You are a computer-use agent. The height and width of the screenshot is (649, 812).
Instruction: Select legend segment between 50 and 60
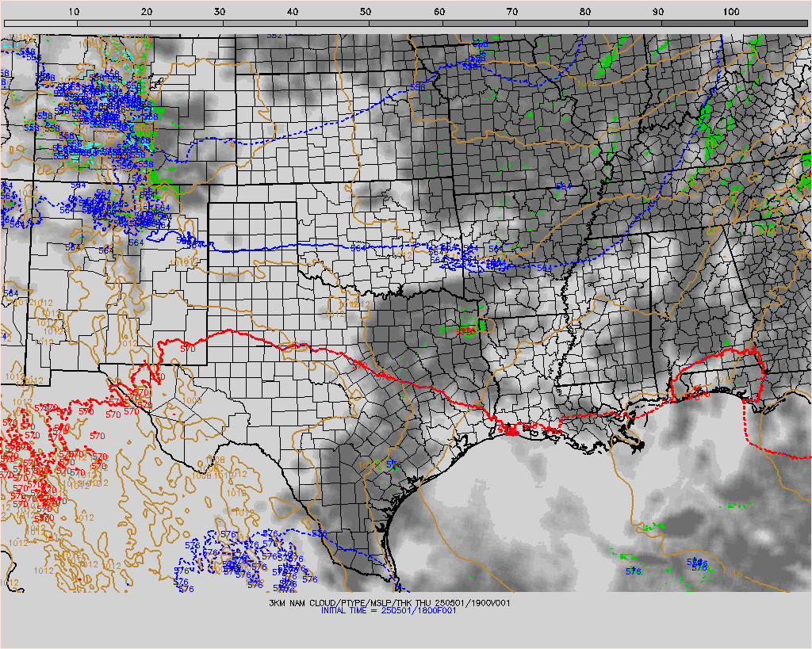(406, 23)
